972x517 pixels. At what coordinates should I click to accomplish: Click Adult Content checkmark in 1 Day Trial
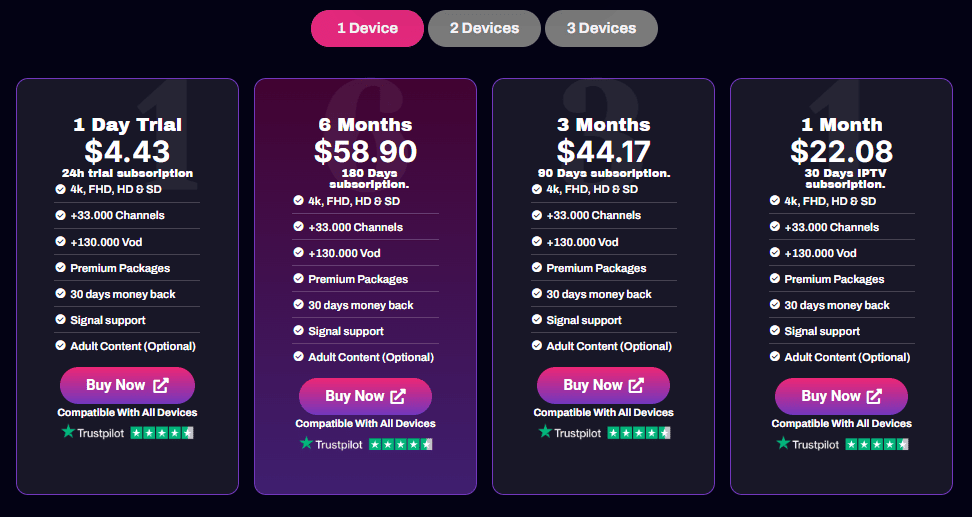[x=61, y=346]
